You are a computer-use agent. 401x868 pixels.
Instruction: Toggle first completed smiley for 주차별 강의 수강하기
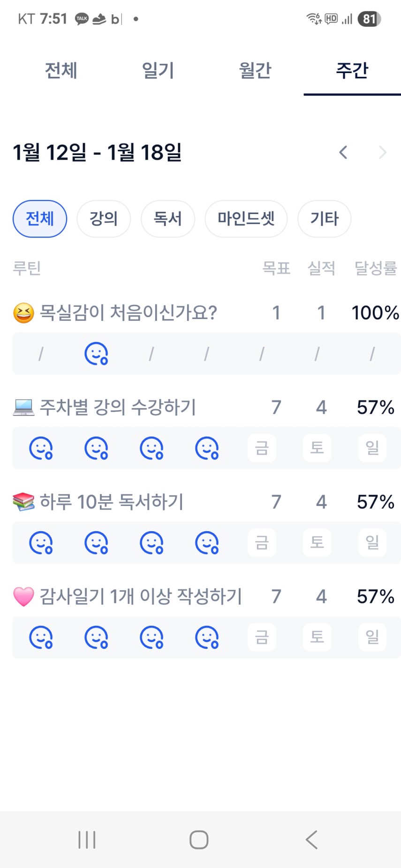coord(41,448)
